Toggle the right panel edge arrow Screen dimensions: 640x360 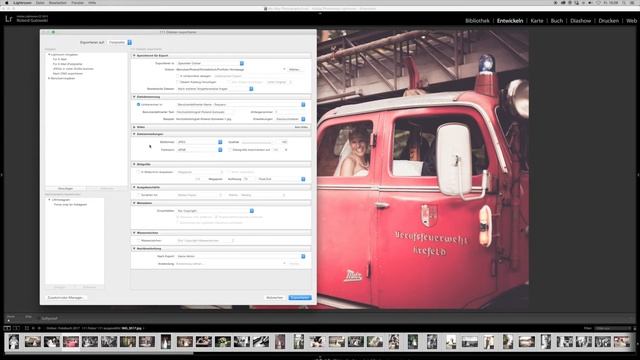click(x=638, y=175)
